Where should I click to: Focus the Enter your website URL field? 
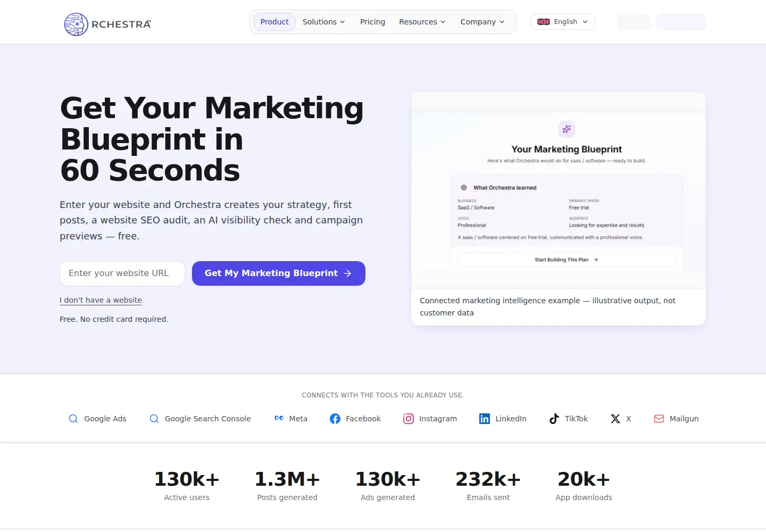(x=122, y=273)
